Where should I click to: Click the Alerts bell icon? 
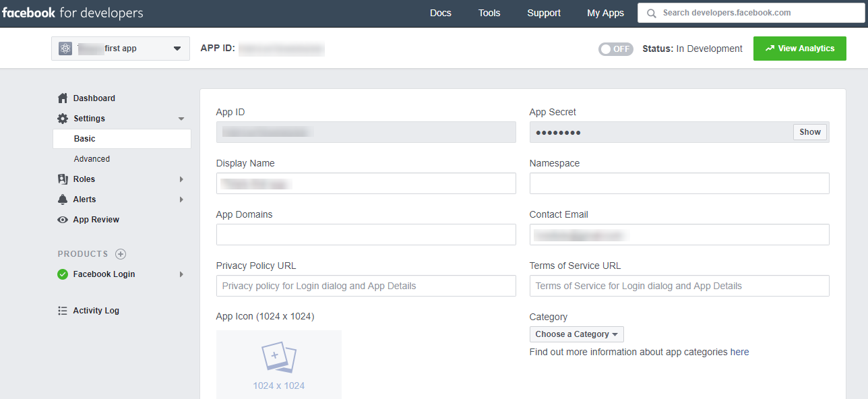pos(63,199)
